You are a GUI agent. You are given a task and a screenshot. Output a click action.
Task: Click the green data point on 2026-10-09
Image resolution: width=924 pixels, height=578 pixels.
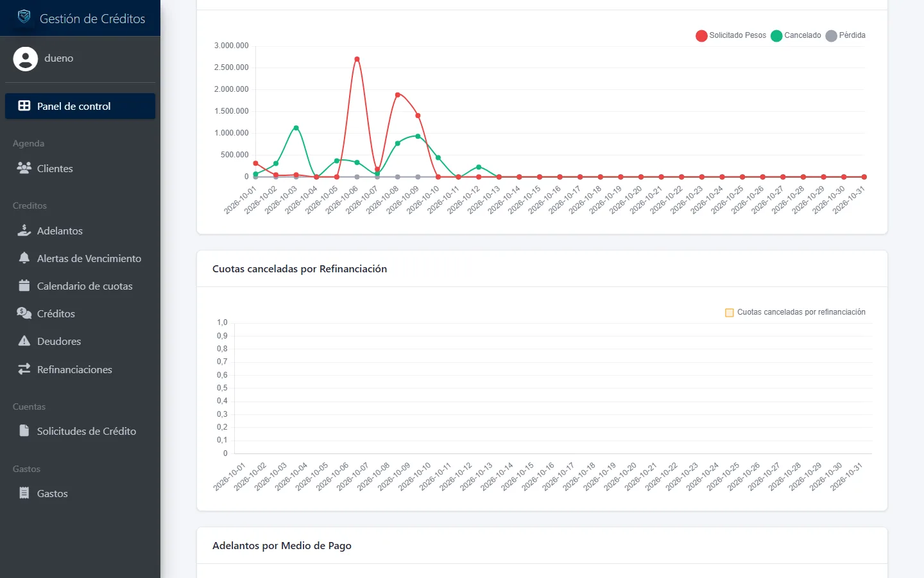[418, 136]
